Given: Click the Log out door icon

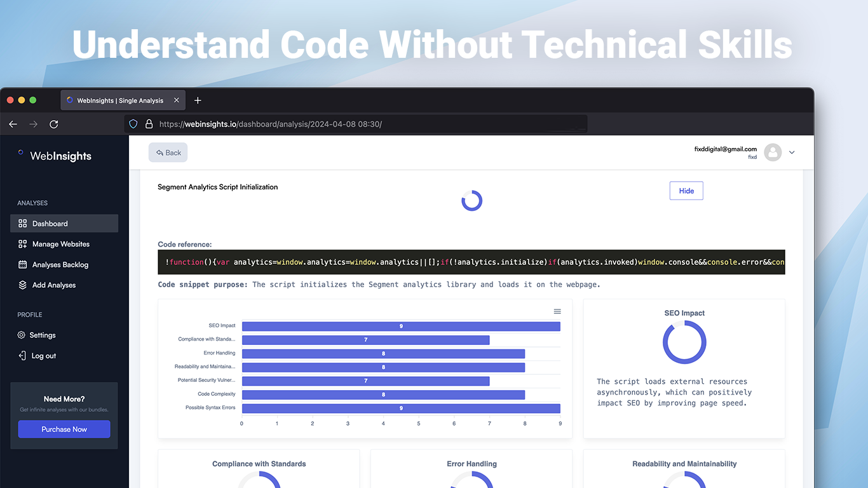Looking at the screenshot, I should pyautogui.click(x=22, y=356).
